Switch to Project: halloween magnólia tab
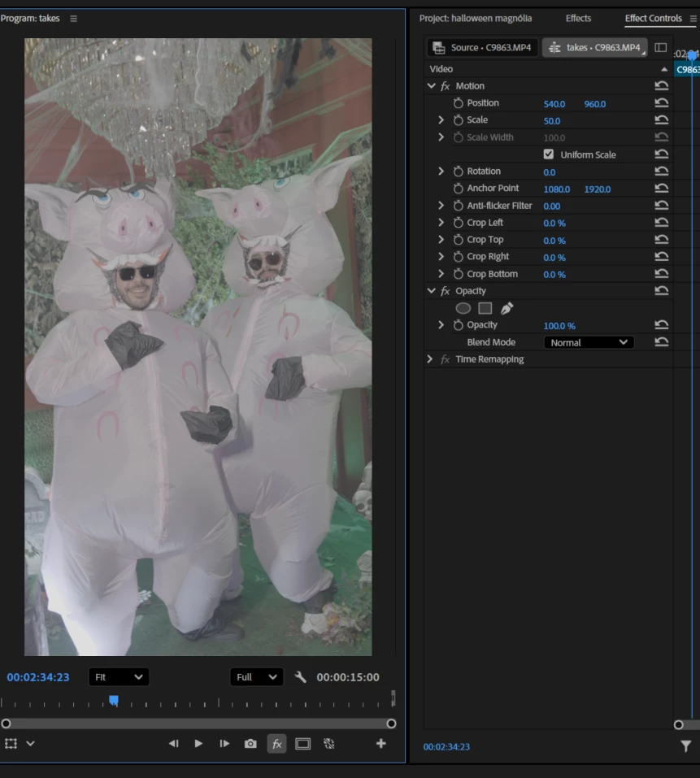This screenshot has height=778, width=700. coord(476,19)
